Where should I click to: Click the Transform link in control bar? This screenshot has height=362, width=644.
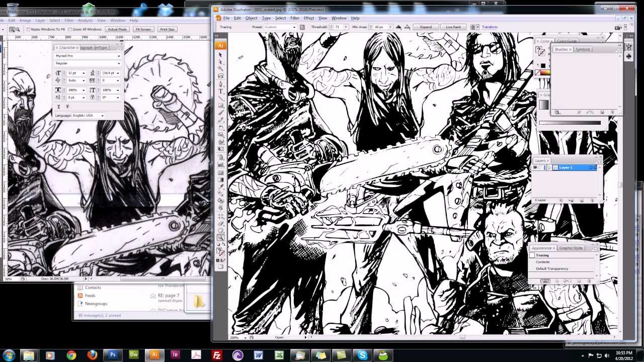coord(490,27)
